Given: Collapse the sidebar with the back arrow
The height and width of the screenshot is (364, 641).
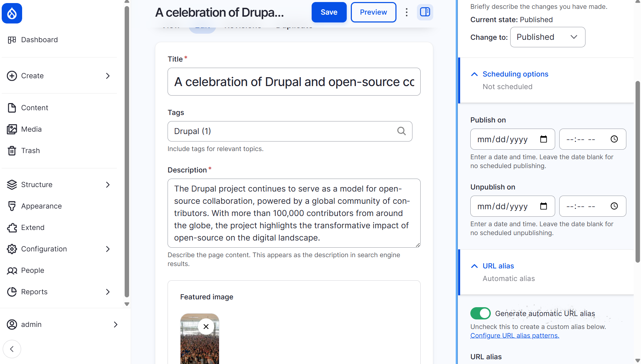Looking at the screenshot, I should tap(12, 349).
